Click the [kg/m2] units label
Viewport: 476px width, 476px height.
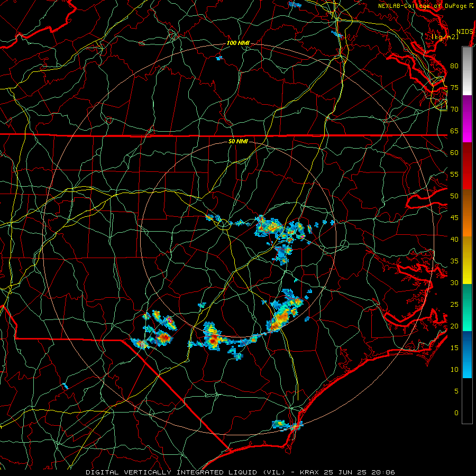(x=445, y=37)
